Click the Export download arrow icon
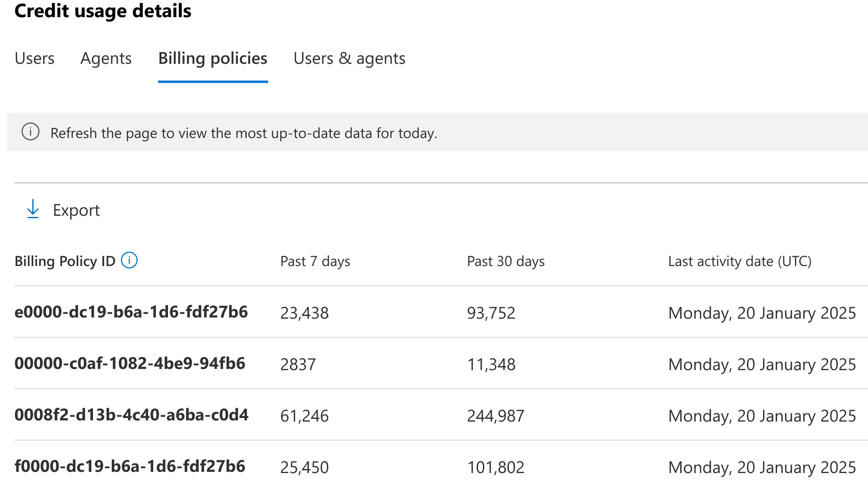Image resolution: width=868 pixels, height=485 pixels. coord(33,209)
